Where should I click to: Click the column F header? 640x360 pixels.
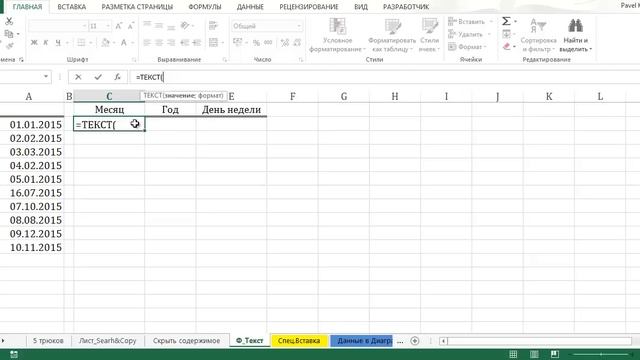pos(293,96)
